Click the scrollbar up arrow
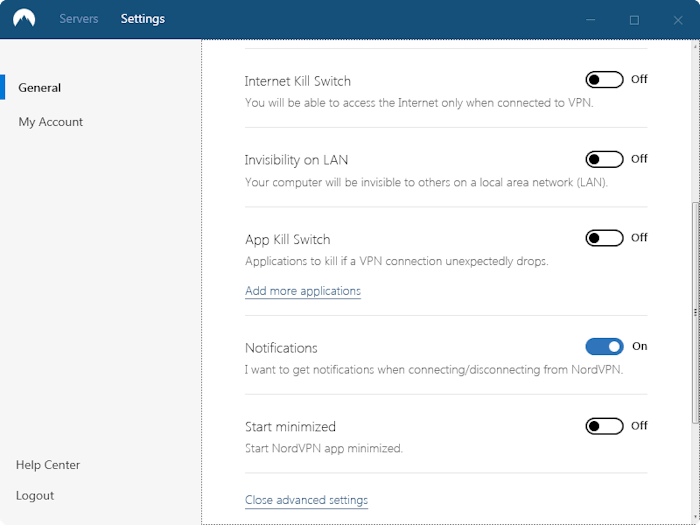 click(695, 46)
